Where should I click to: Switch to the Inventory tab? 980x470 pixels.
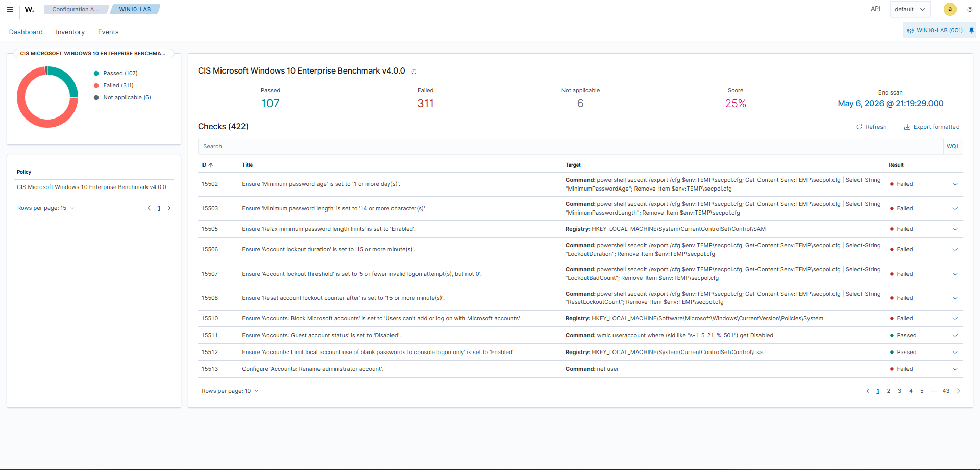(x=70, y=32)
